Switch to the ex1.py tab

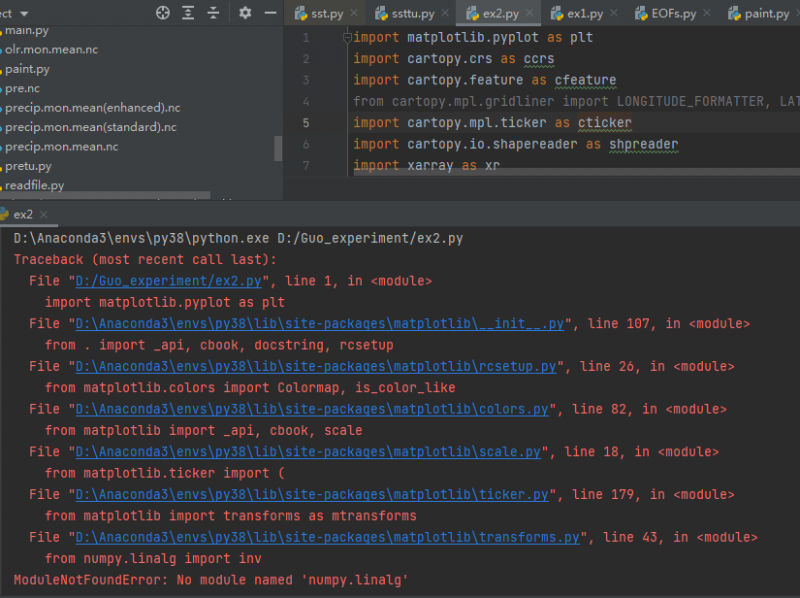click(x=585, y=14)
